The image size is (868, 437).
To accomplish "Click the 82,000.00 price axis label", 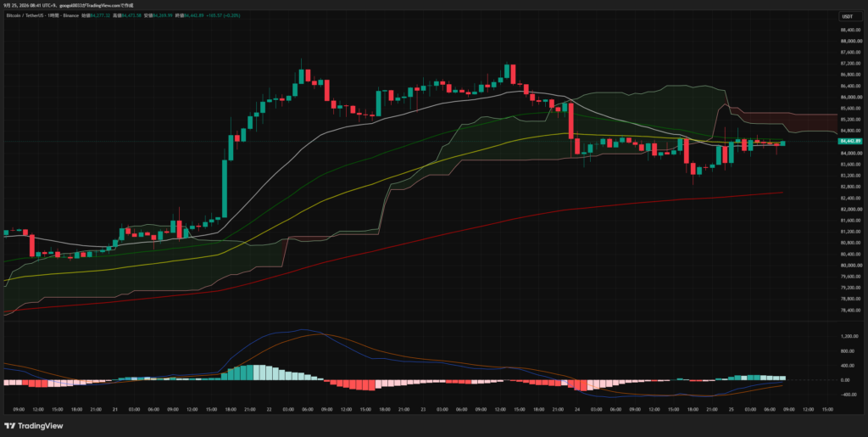I will point(850,210).
